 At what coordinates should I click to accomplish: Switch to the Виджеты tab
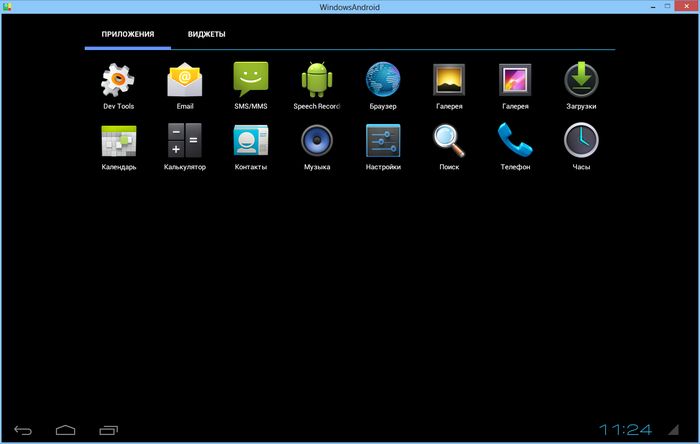pyautogui.click(x=206, y=35)
